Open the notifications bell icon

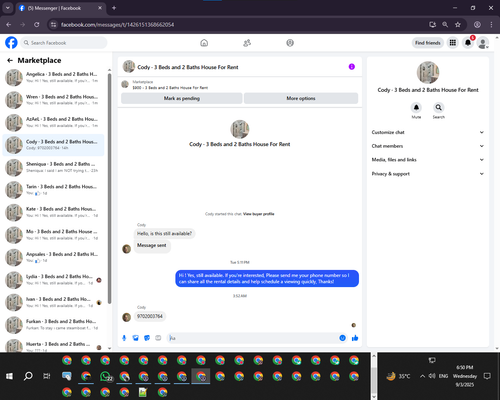[468, 43]
